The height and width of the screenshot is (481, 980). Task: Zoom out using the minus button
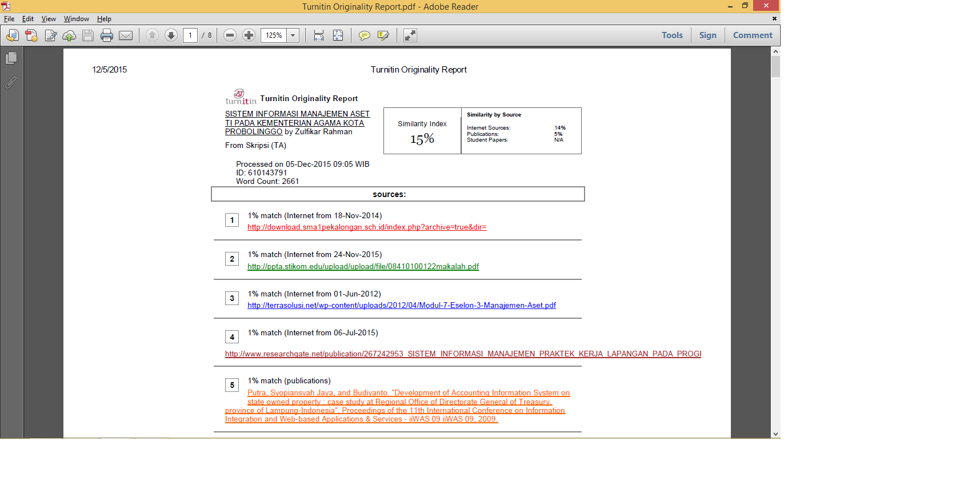click(230, 35)
